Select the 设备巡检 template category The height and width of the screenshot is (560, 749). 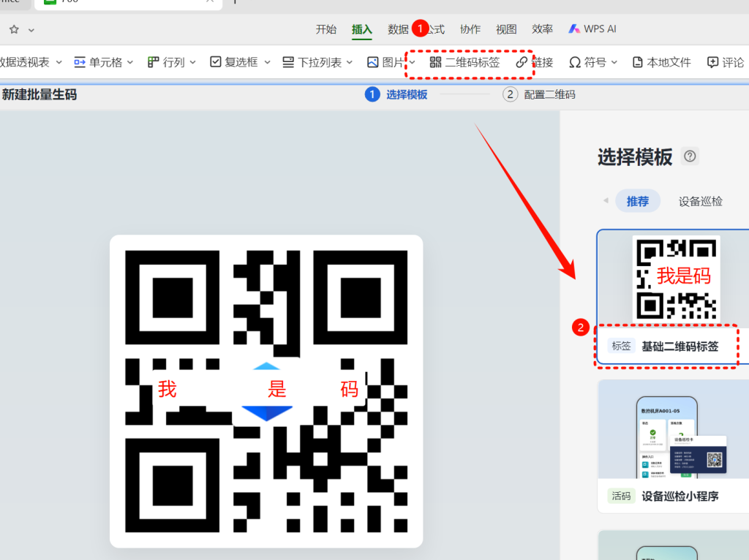(700, 201)
